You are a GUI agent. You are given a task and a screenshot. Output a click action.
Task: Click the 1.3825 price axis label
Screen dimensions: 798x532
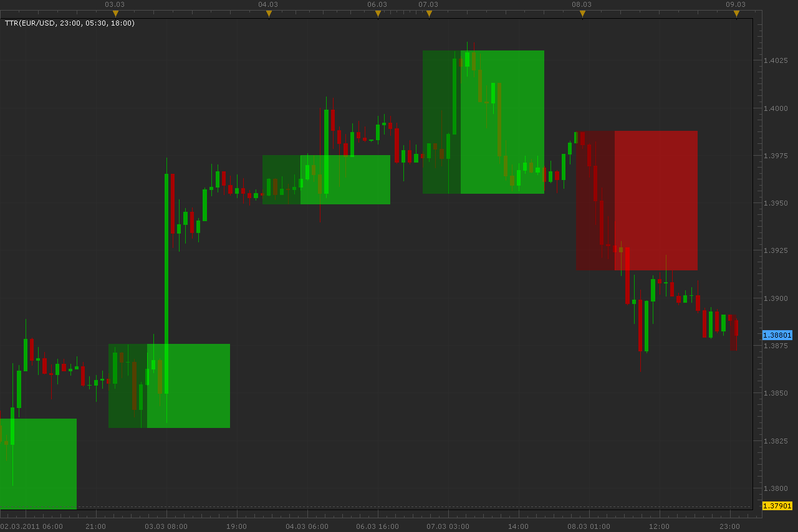pyautogui.click(x=776, y=440)
